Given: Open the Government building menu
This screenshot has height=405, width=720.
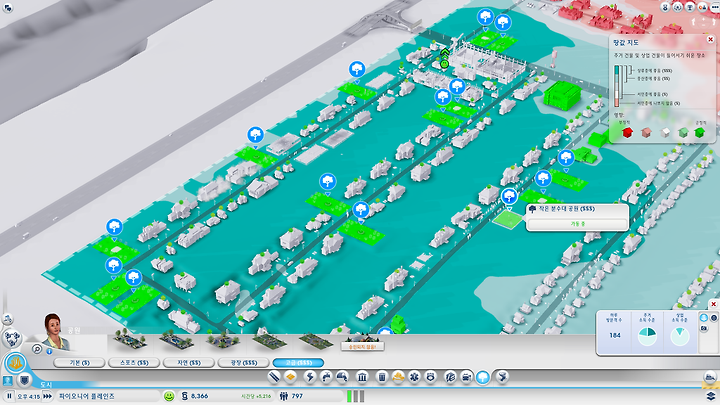Looking at the screenshot, I should coord(362,377).
